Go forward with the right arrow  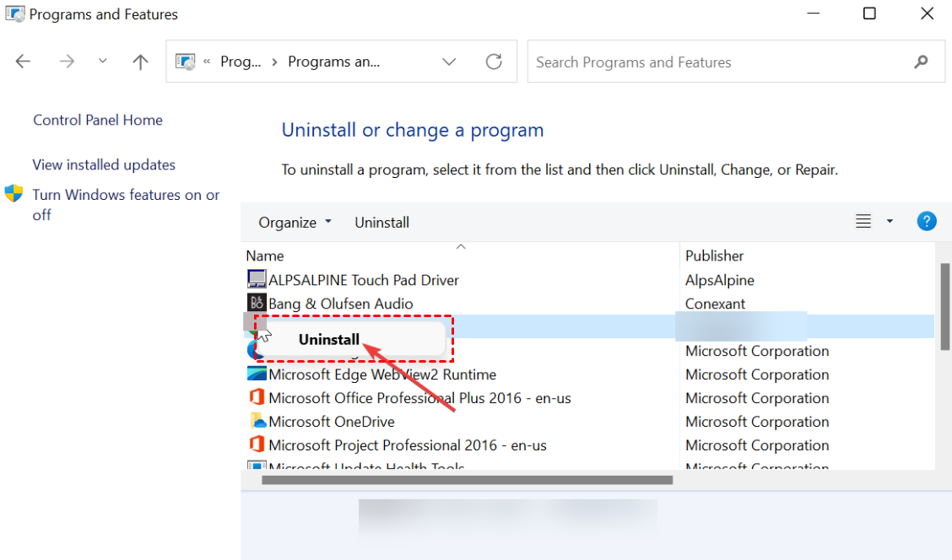[67, 62]
